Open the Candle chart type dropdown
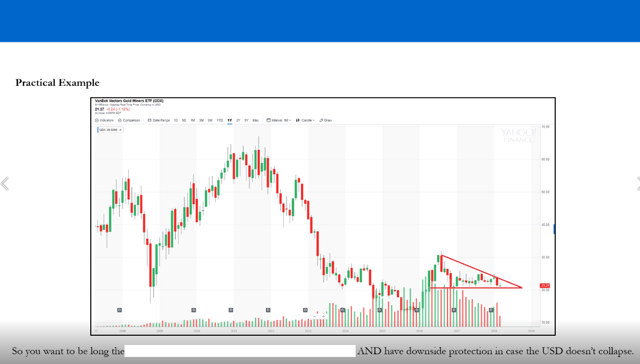This screenshot has width=640, height=364. click(x=305, y=120)
